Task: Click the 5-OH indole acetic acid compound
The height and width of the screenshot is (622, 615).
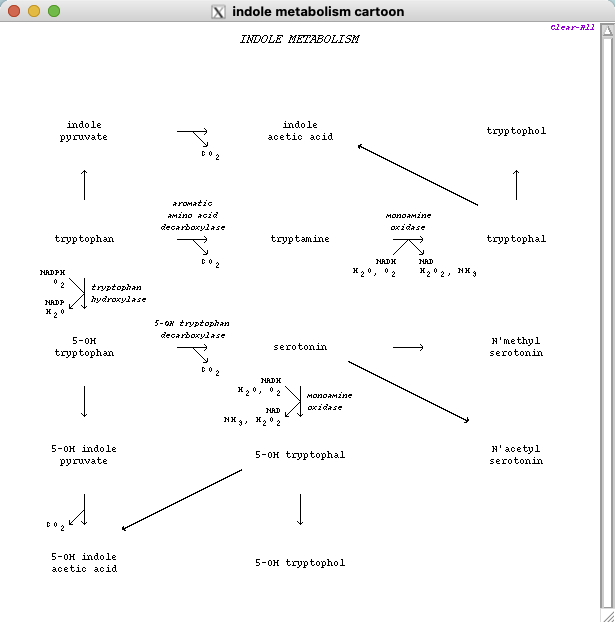Action: tap(84, 563)
